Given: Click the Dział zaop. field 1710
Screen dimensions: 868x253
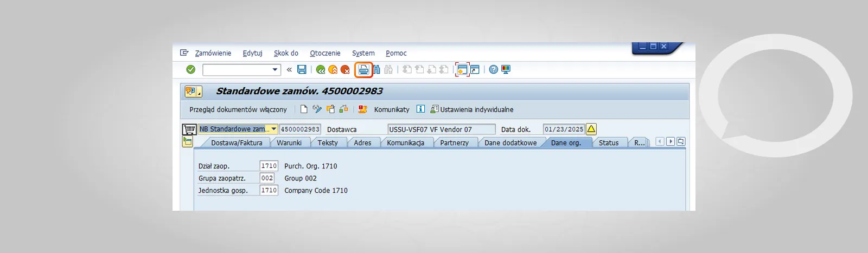Looking at the screenshot, I should click(x=269, y=166).
